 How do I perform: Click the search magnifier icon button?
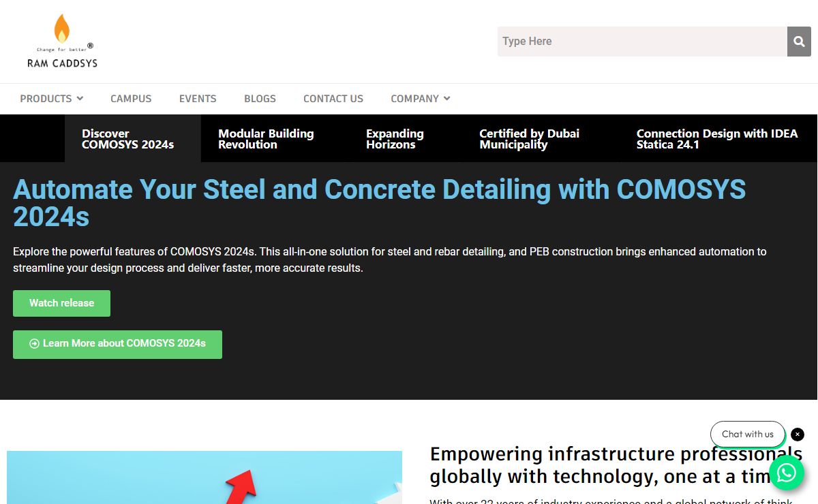[x=799, y=42]
